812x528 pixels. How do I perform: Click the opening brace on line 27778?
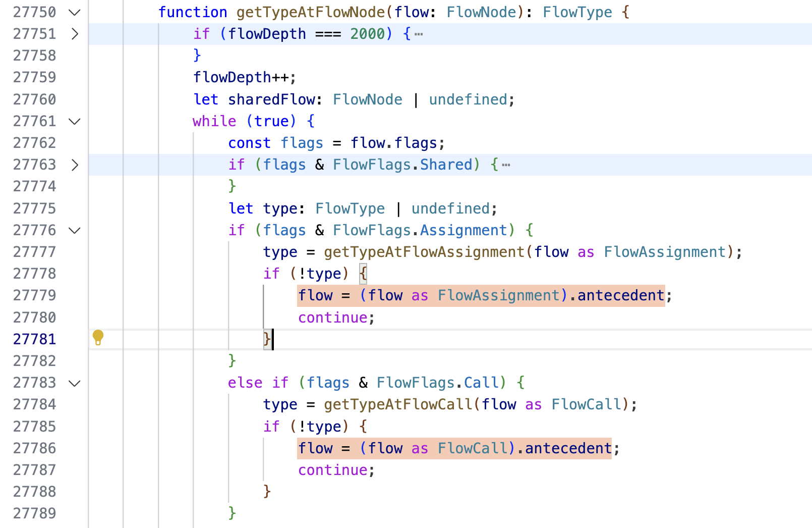pyautogui.click(x=363, y=274)
